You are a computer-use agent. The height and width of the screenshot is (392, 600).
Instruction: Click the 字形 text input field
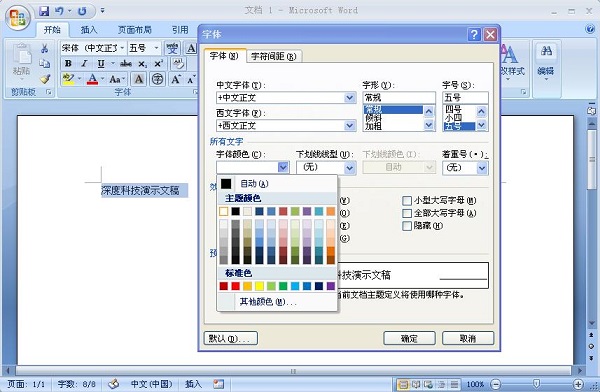coord(399,98)
